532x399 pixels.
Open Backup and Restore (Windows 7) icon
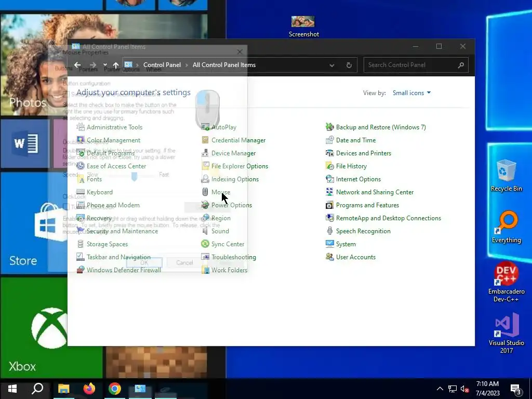(330, 127)
